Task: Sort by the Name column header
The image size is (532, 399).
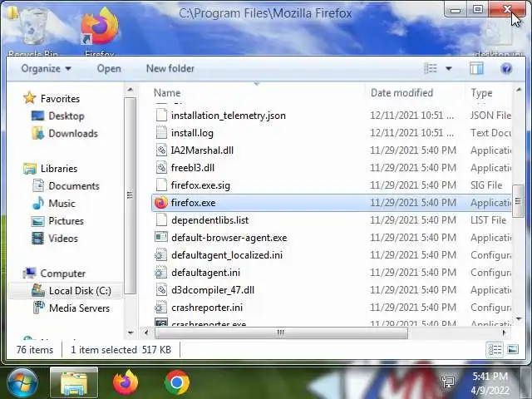Action: 167,93
